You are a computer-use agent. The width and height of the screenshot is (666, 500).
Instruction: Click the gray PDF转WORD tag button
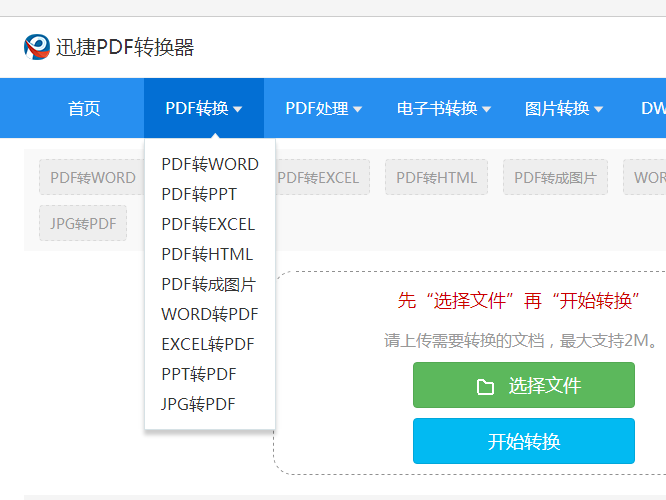coord(92,177)
